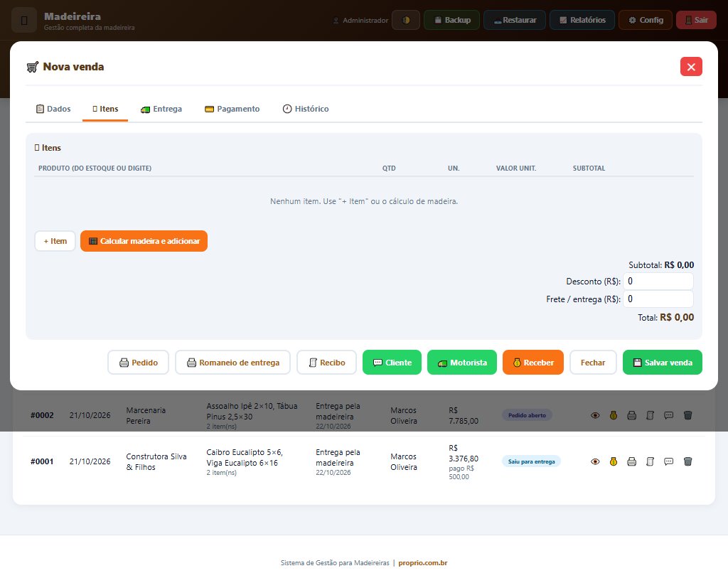Click the money bag icon for order #0001

614,461
